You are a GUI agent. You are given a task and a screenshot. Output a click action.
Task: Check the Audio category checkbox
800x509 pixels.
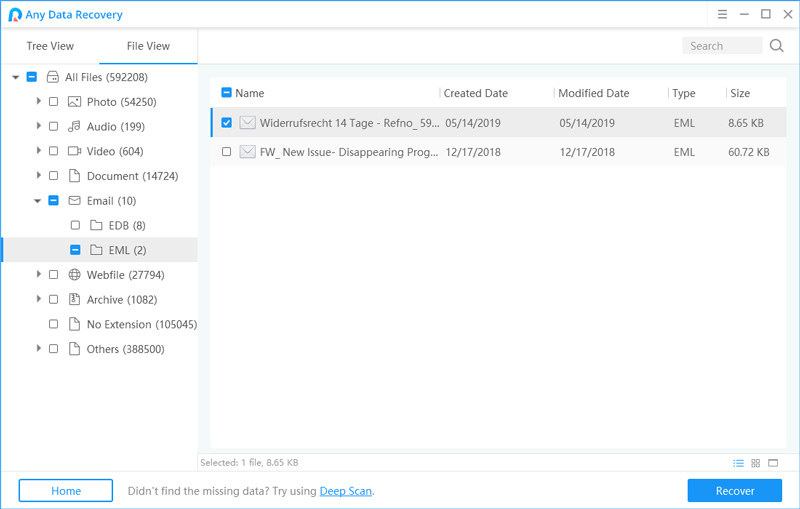coord(54,126)
